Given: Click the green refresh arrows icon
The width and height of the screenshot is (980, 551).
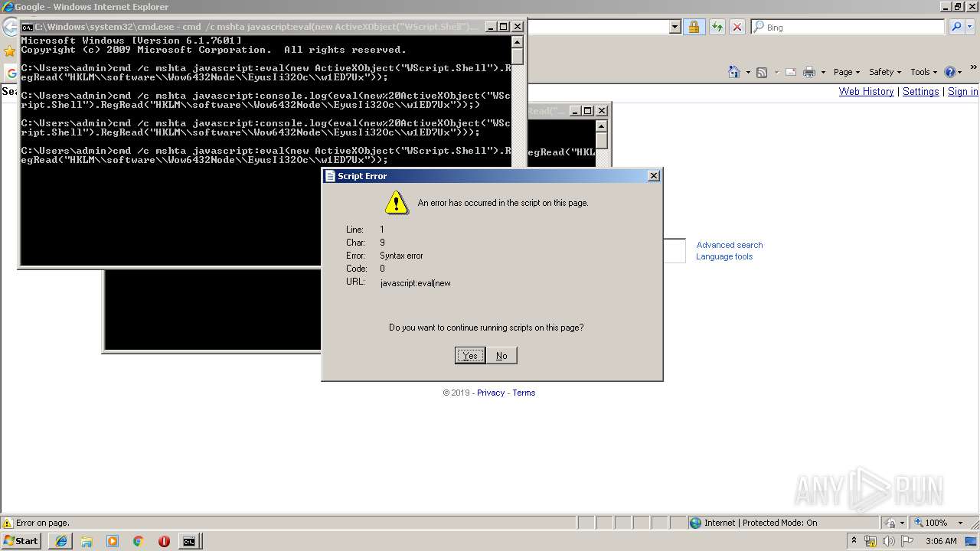Looking at the screenshot, I should coord(717,27).
